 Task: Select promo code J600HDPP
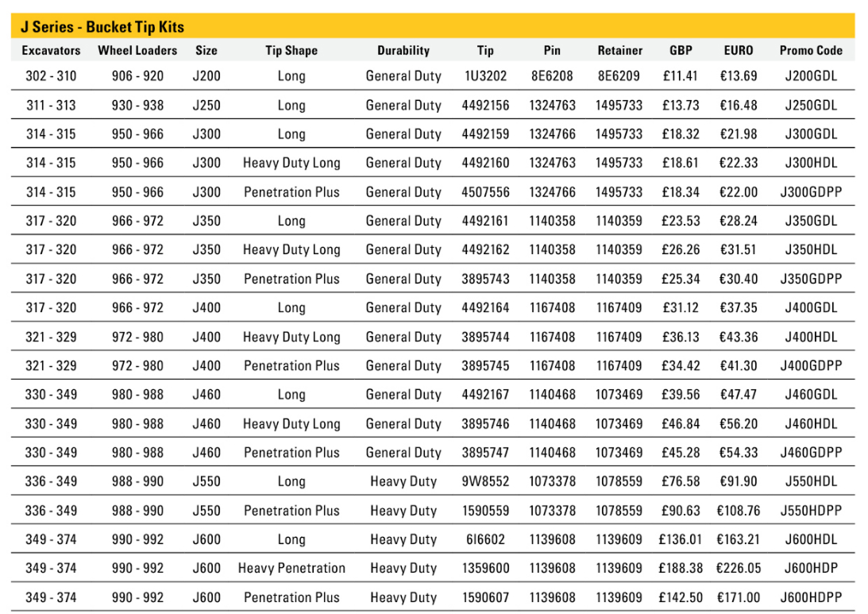coord(810,597)
